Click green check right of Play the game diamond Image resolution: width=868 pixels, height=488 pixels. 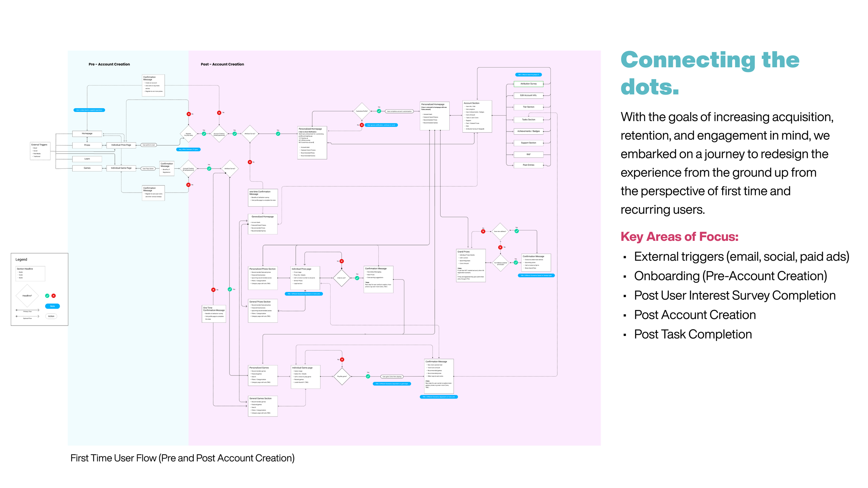click(x=368, y=376)
